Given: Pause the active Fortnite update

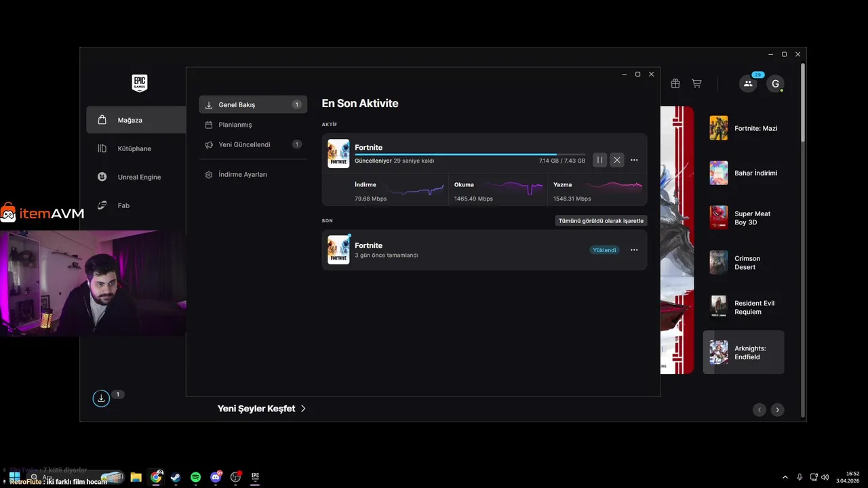Looking at the screenshot, I should point(599,160).
